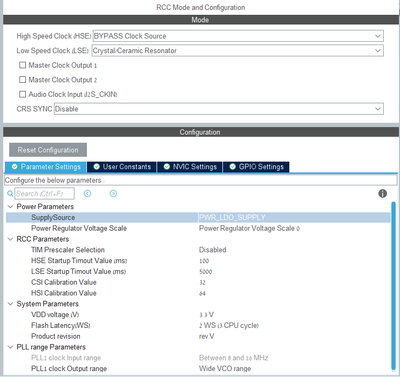The width and height of the screenshot is (400, 381).
Task: Click the search magnifier icon
Action: pos(10,194)
